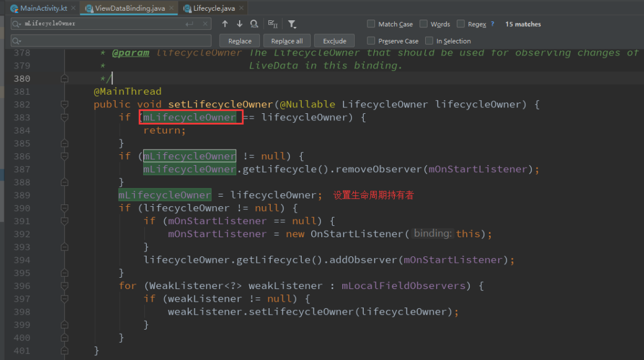Click the @MainThread annotation

[128, 92]
